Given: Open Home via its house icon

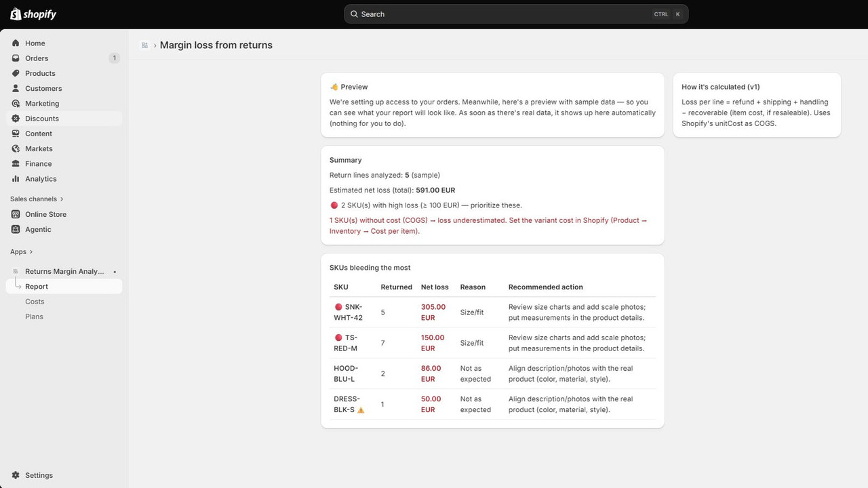Looking at the screenshot, I should pos(16,43).
